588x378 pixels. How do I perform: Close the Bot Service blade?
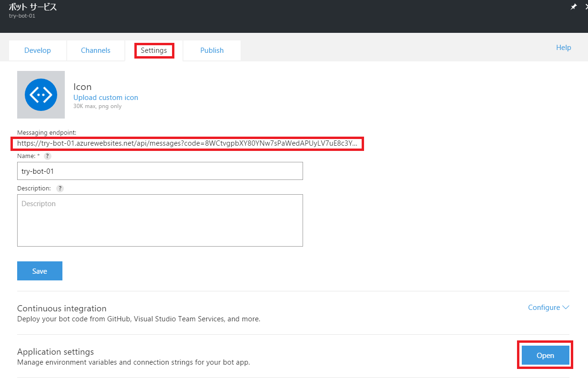tap(586, 7)
